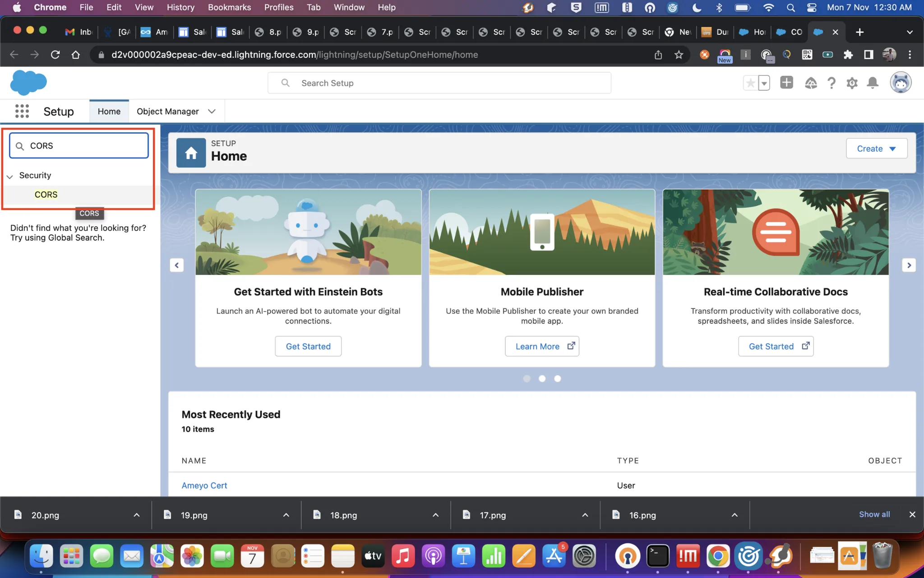Open the Ameyo Cert link
The height and width of the screenshot is (578, 924).
coord(204,485)
